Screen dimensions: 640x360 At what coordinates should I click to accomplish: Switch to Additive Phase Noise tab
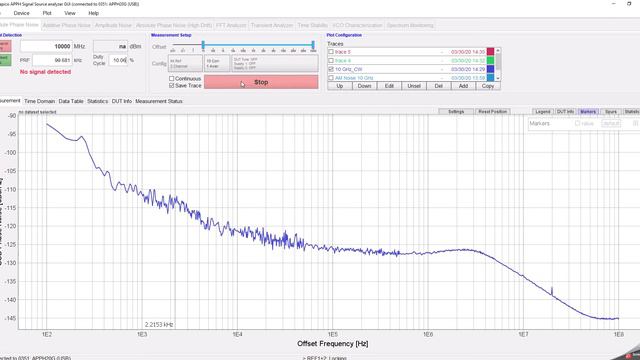click(67, 25)
